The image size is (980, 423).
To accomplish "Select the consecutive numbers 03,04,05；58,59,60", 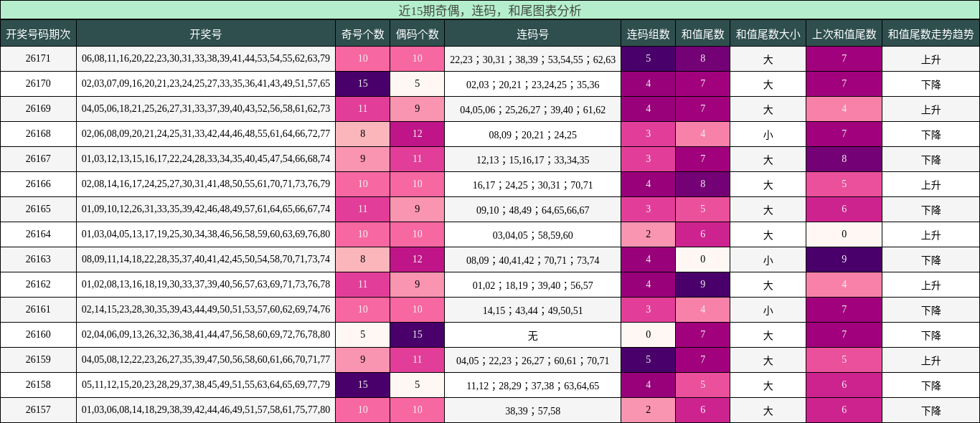I will tap(532, 235).
